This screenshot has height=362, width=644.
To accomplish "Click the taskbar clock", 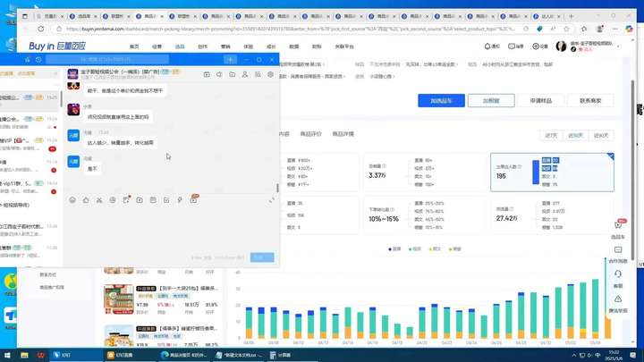I will point(614,355).
